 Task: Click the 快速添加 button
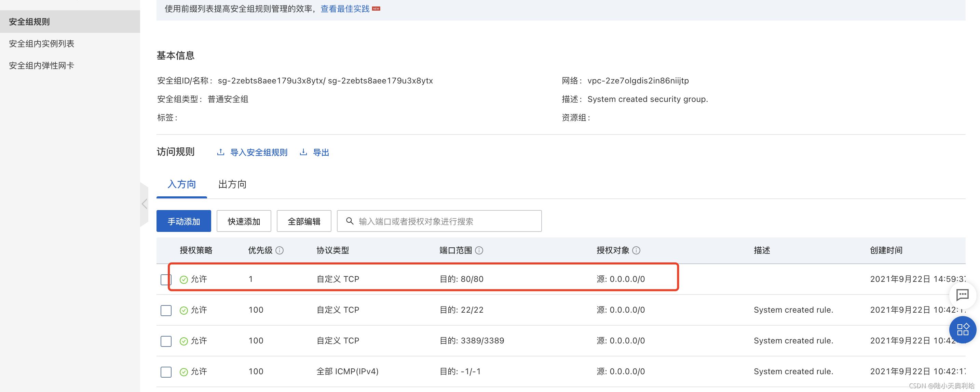(244, 221)
